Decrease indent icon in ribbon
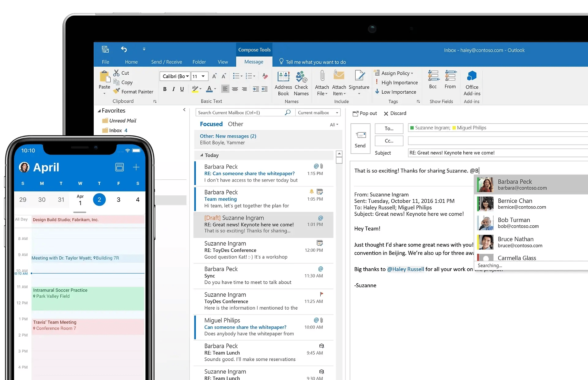The height and width of the screenshot is (380, 588). click(x=265, y=89)
